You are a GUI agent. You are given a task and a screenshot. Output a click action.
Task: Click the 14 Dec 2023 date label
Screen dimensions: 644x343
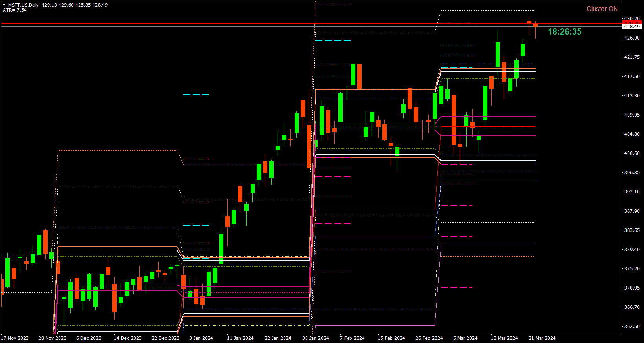[x=128, y=338]
